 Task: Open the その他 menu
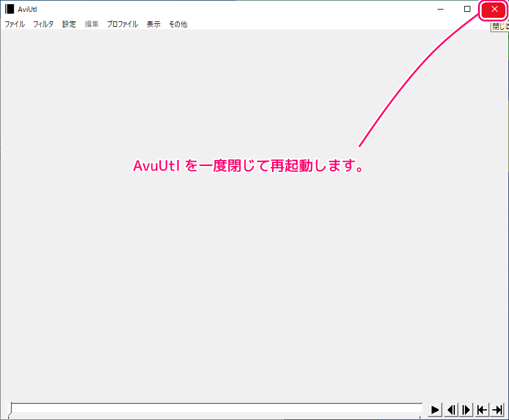pos(178,24)
